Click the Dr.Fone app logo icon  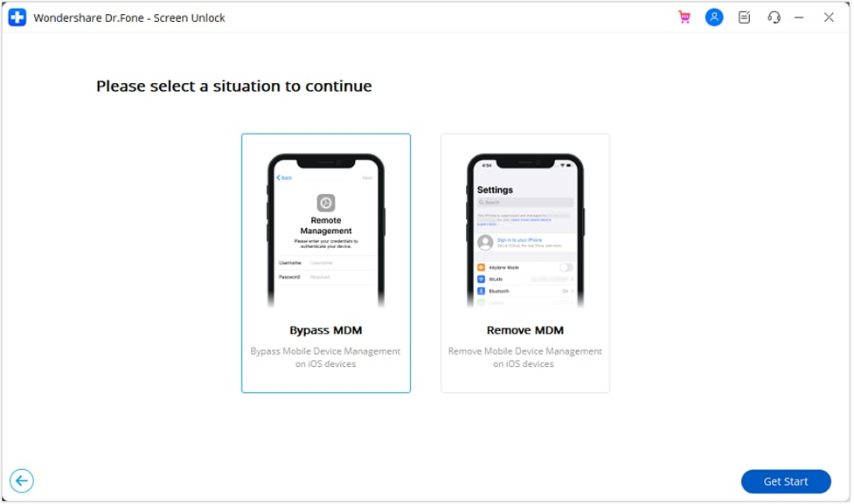(17, 17)
